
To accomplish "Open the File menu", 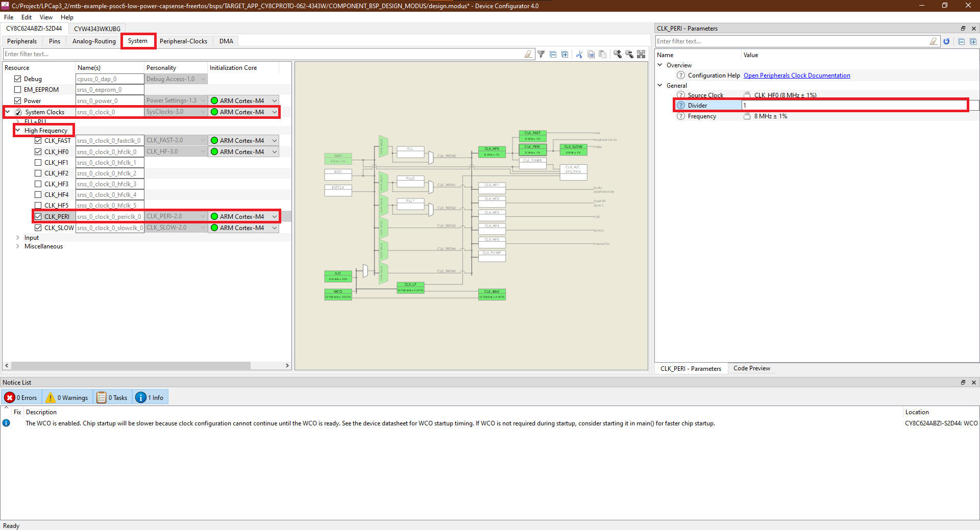I will click(9, 17).
